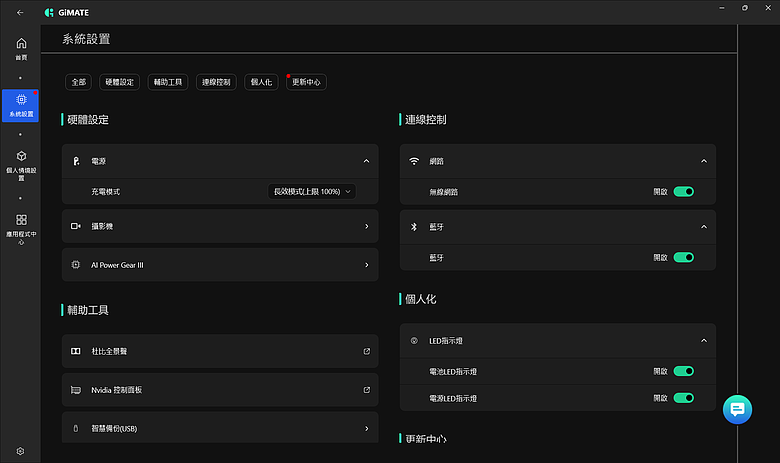Expand 智慧備份(USB) row arrow

point(367,428)
